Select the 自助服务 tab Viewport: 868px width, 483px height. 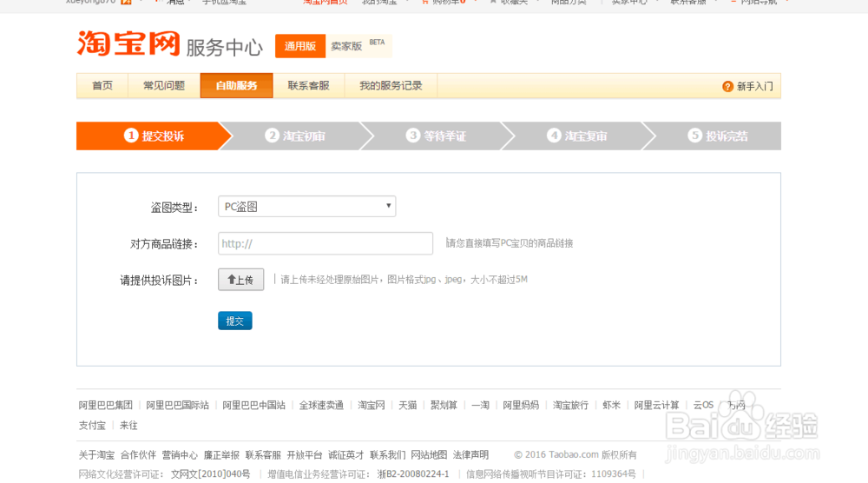[x=236, y=86]
